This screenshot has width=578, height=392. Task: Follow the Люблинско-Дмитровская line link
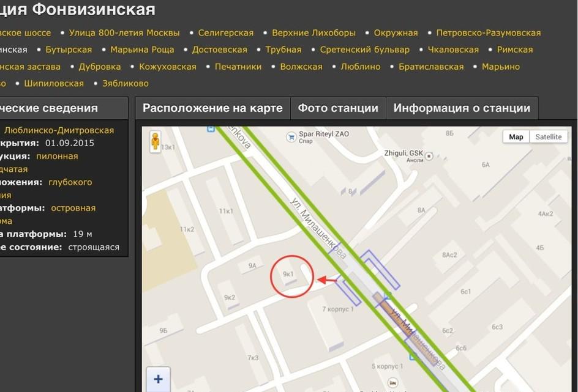pos(59,130)
